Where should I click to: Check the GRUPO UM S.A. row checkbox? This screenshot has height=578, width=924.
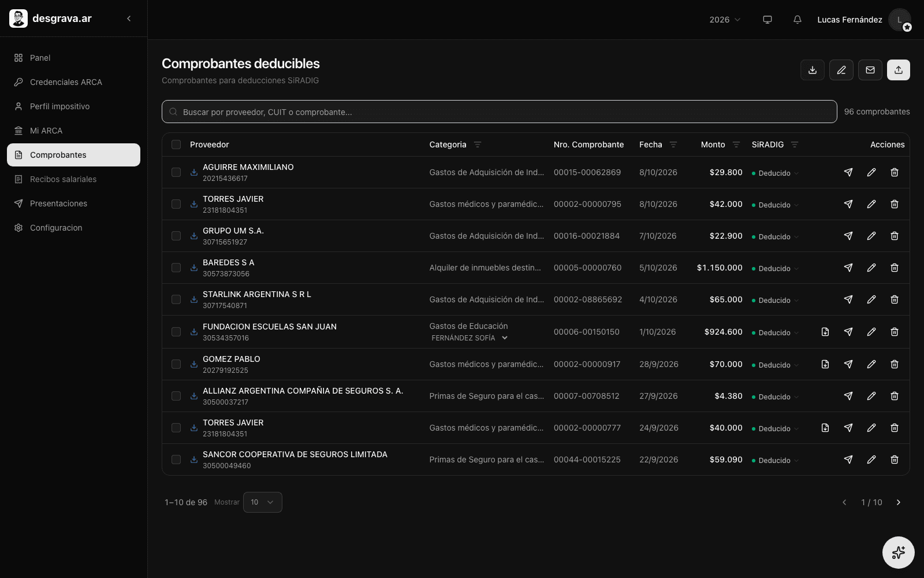coord(176,236)
